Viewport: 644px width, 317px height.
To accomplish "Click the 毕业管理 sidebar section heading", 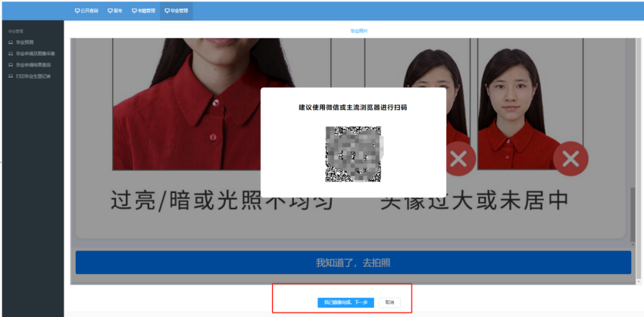I will [17, 31].
